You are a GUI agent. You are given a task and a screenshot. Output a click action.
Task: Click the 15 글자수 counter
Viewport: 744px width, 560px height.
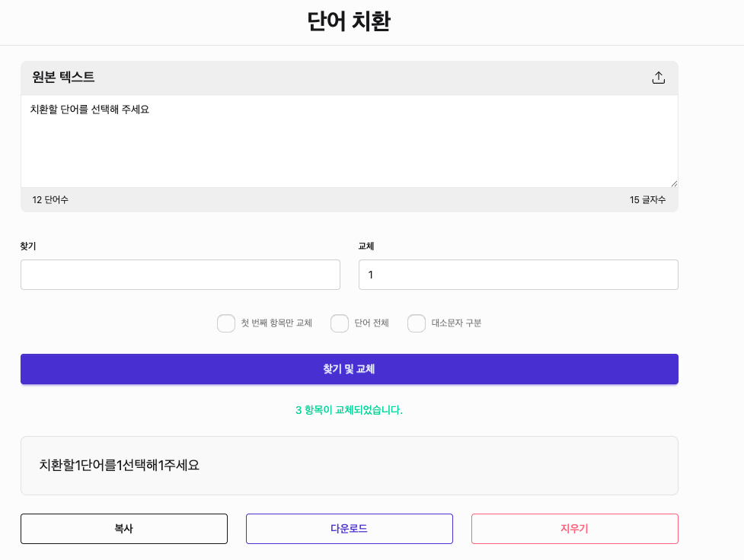tap(647, 200)
